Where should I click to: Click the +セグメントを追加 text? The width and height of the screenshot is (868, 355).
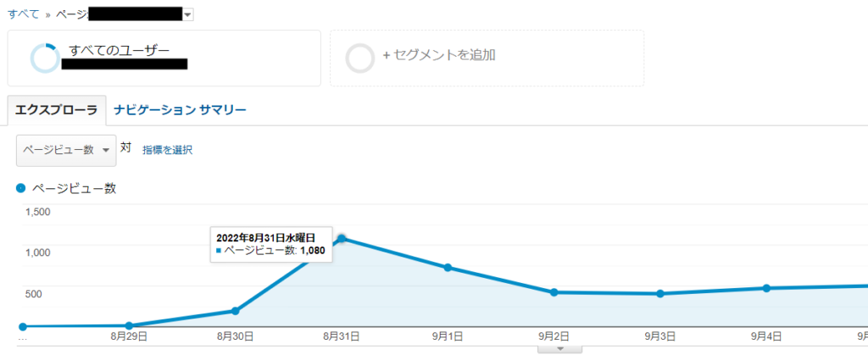[438, 55]
